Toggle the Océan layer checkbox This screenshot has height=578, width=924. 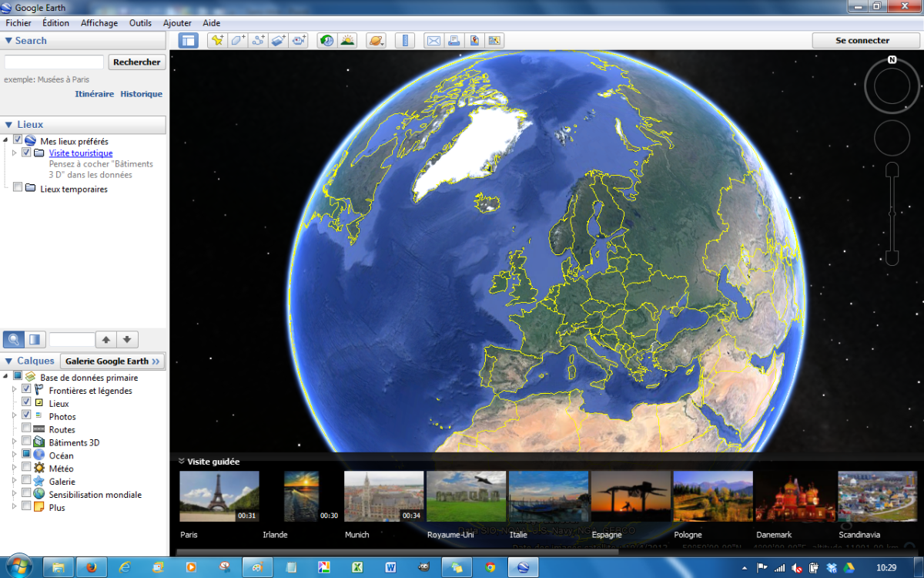[26, 455]
